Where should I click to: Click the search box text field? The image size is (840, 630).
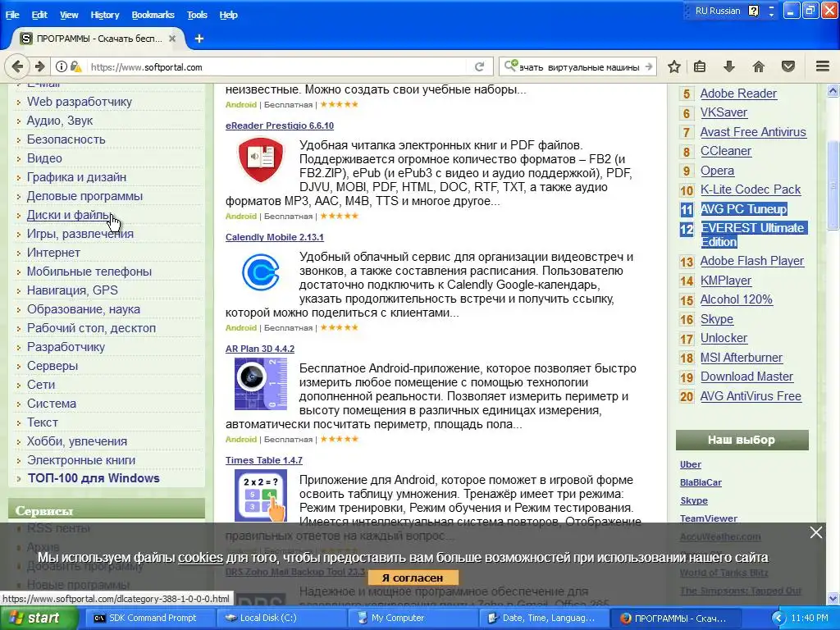[x=578, y=67]
